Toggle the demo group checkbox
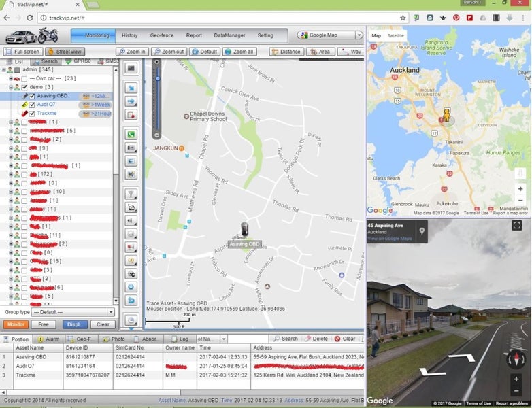Viewport: 532px width, 408px height. 24,88
